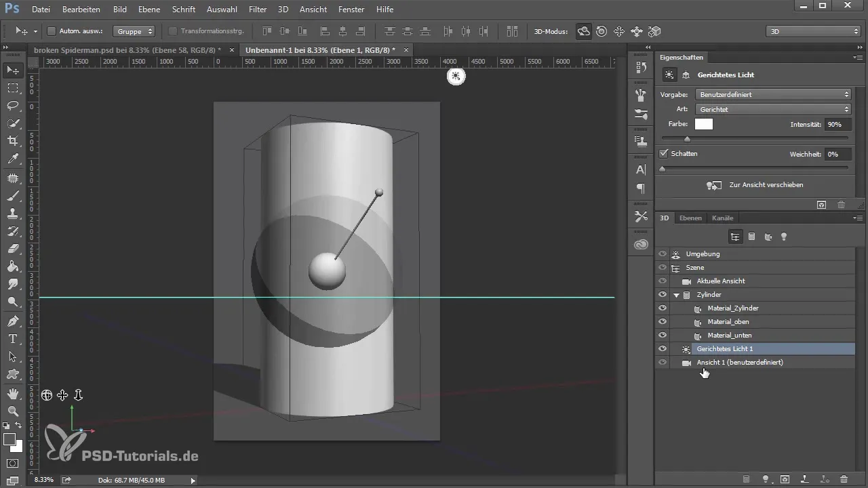The image size is (868, 488).
Task: Click the Slide 3D object mode icon
Action: tap(637, 31)
